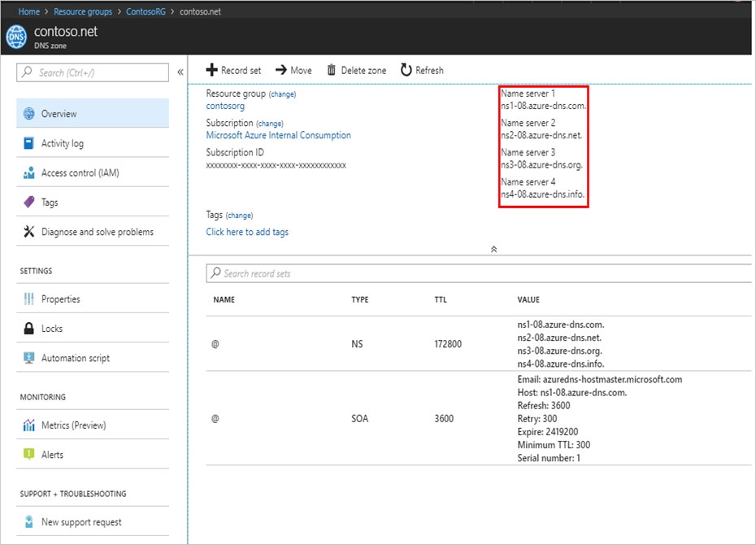Image resolution: width=756 pixels, height=545 pixels.
Task: Select the SOA record type cell
Action: pos(359,418)
